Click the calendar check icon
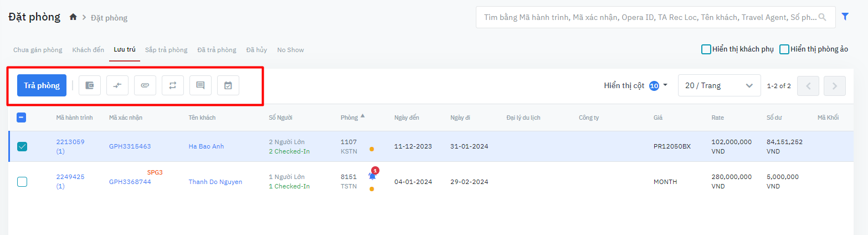 tap(228, 85)
